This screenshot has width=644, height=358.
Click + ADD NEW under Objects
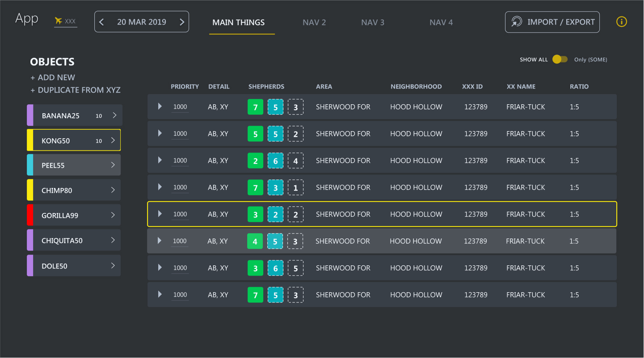click(x=53, y=77)
